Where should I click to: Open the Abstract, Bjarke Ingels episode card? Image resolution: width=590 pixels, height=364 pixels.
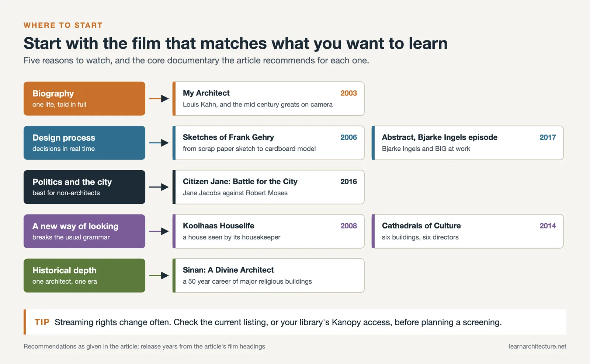[x=468, y=143]
